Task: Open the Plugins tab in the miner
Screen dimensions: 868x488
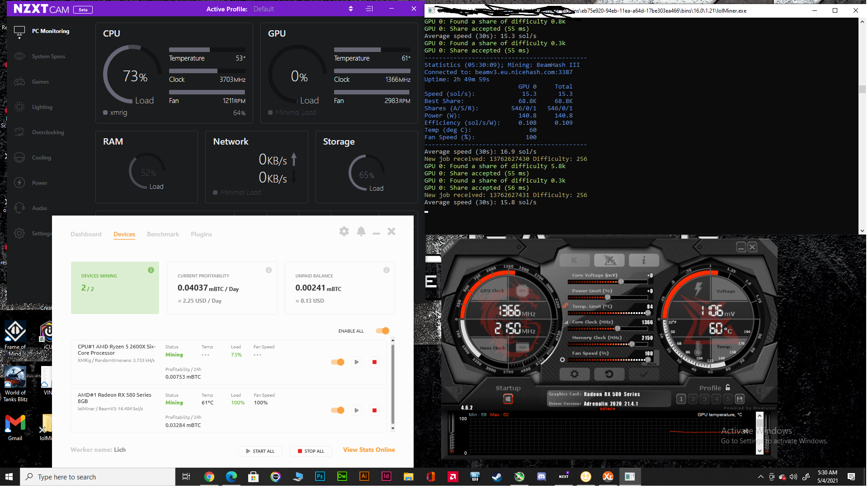Action: click(x=201, y=234)
